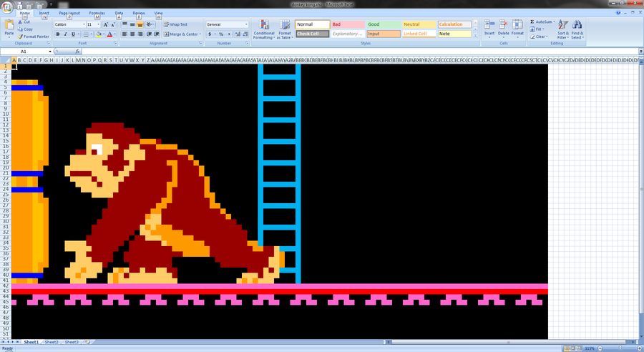The image size is (644, 352).
Task: Expand the cell Styles gallery More arrow
Action: (x=476, y=36)
